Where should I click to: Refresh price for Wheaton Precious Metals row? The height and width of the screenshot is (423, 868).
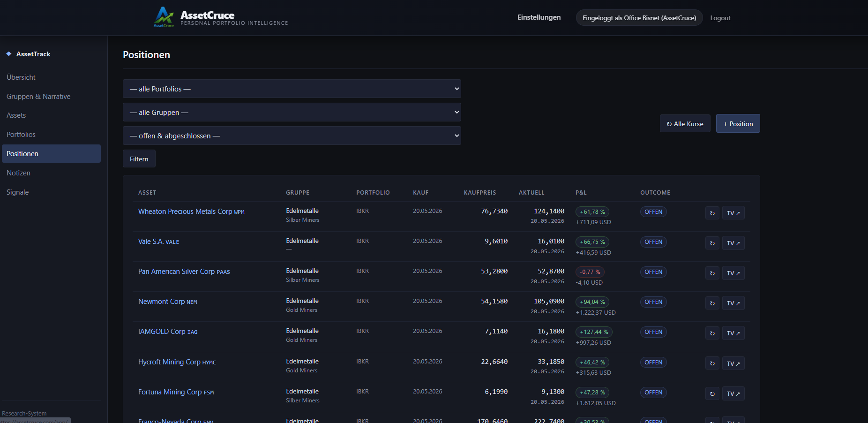tap(712, 213)
